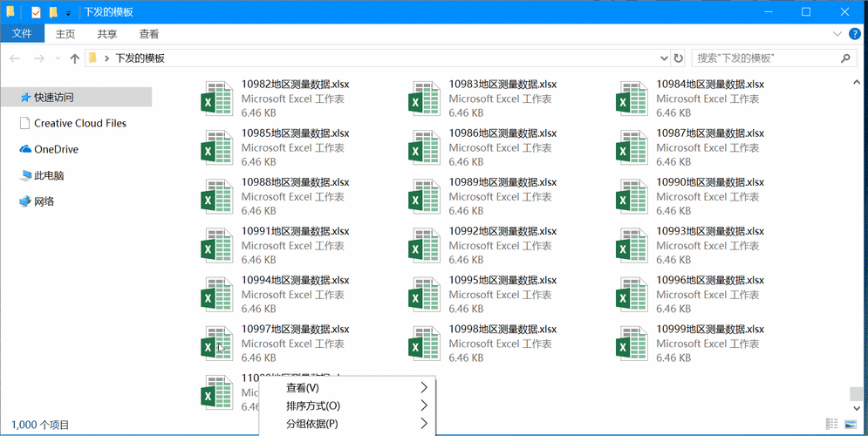Refresh the current folder view

tap(679, 58)
